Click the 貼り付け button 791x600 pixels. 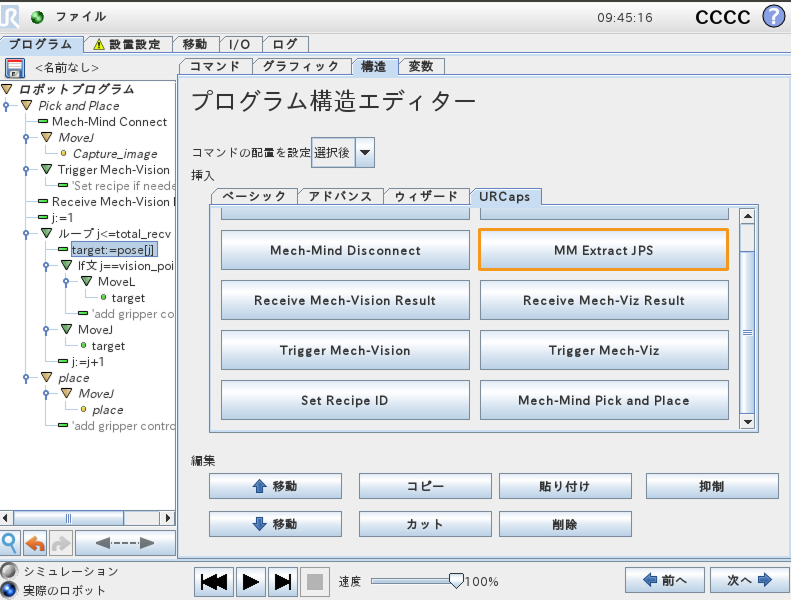(x=565, y=486)
